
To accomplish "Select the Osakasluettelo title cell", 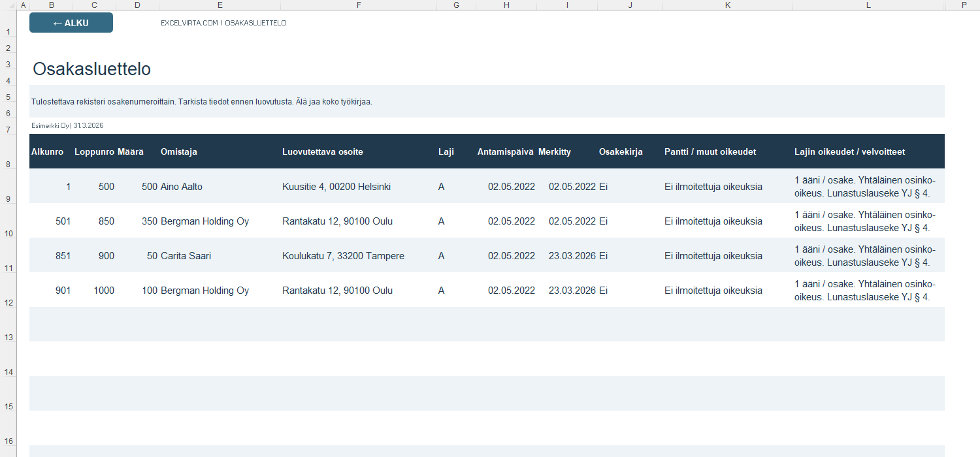I will (91, 69).
